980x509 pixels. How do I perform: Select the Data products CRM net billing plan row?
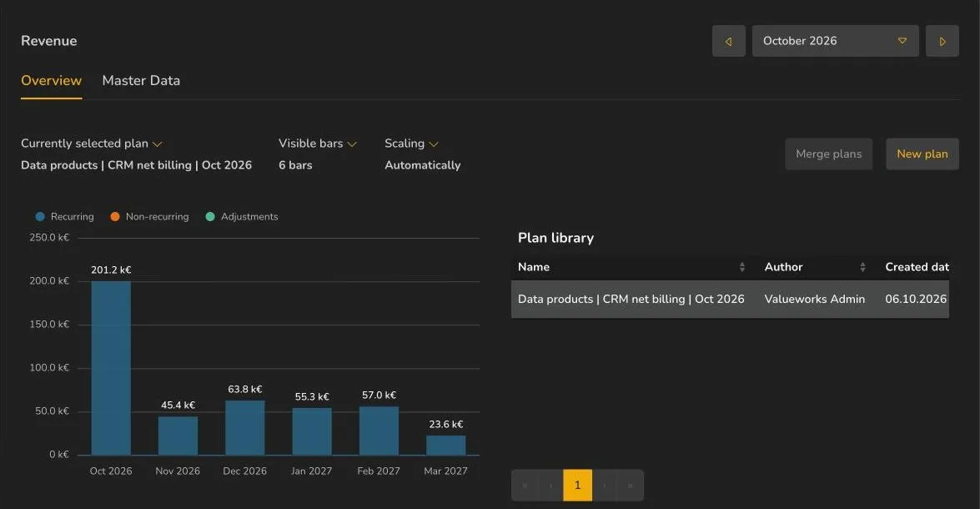click(730, 299)
